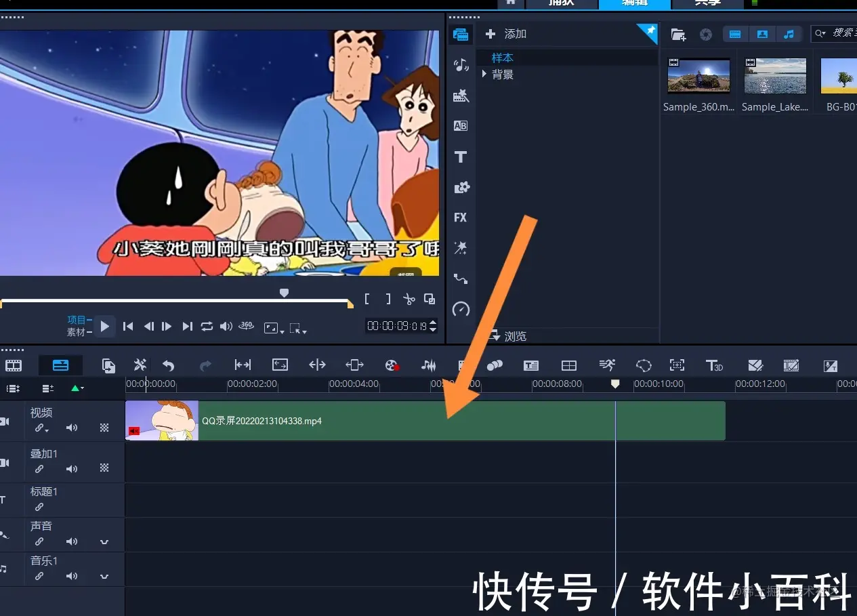This screenshot has width=857, height=616.
Task: Adjust the preview timecode stepper arrows
Action: [x=433, y=326]
